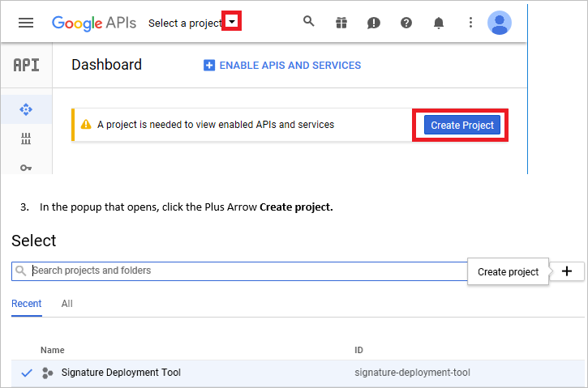Image resolution: width=588 pixels, height=388 pixels.
Task: Select the Signature Deployment Tool project
Action: pos(121,373)
